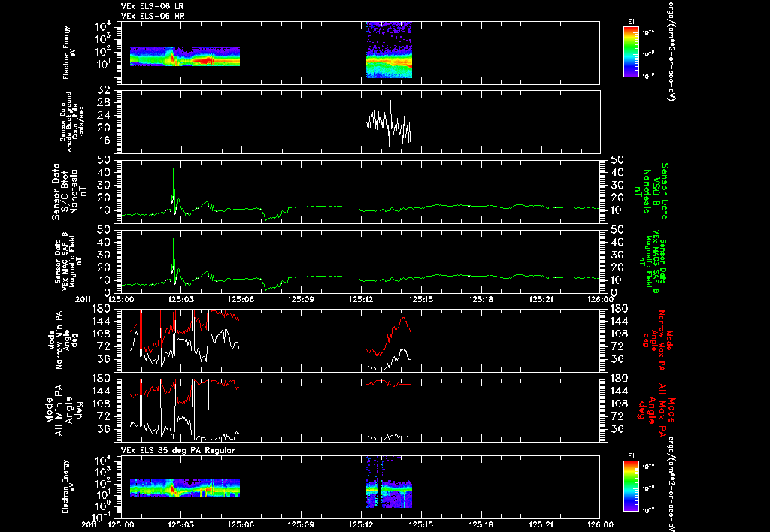Click the 125:09 label on bottom time axis
This screenshot has height=532, width=770.
click(x=301, y=524)
